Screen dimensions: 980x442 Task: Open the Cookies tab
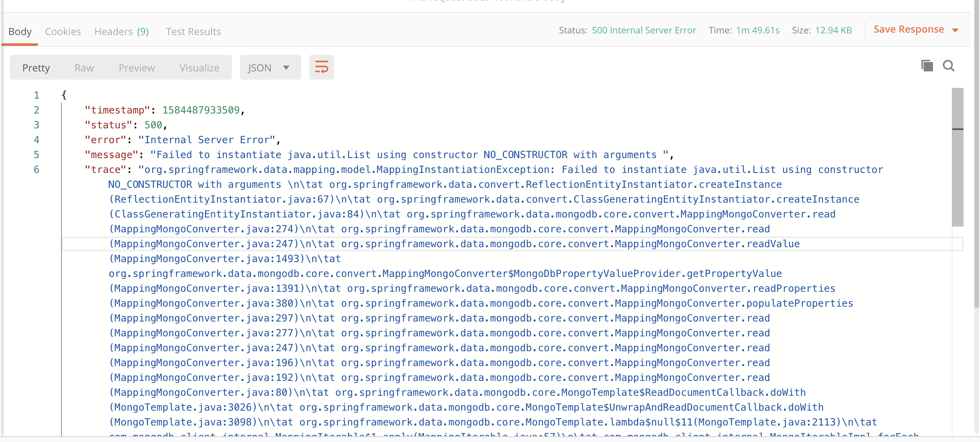[x=63, y=31]
